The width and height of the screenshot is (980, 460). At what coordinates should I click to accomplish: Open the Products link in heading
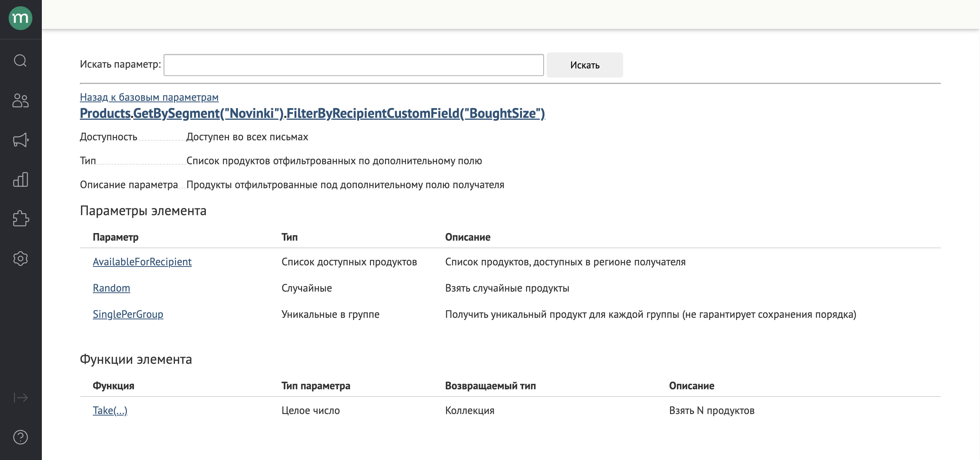click(x=105, y=113)
